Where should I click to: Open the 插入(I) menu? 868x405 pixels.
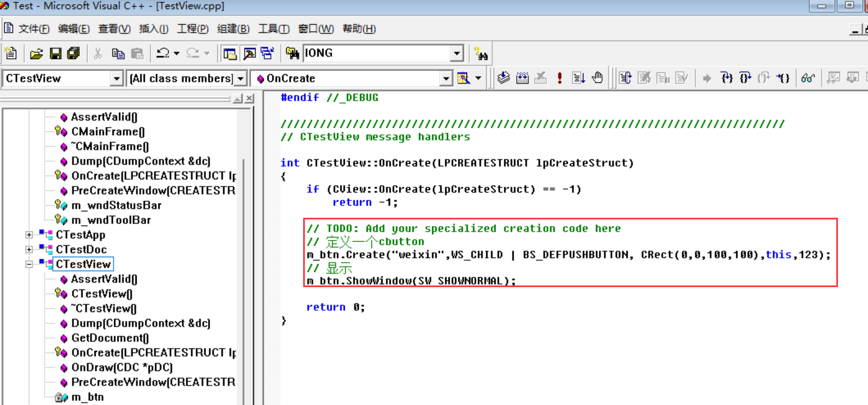(x=153, y=29)
